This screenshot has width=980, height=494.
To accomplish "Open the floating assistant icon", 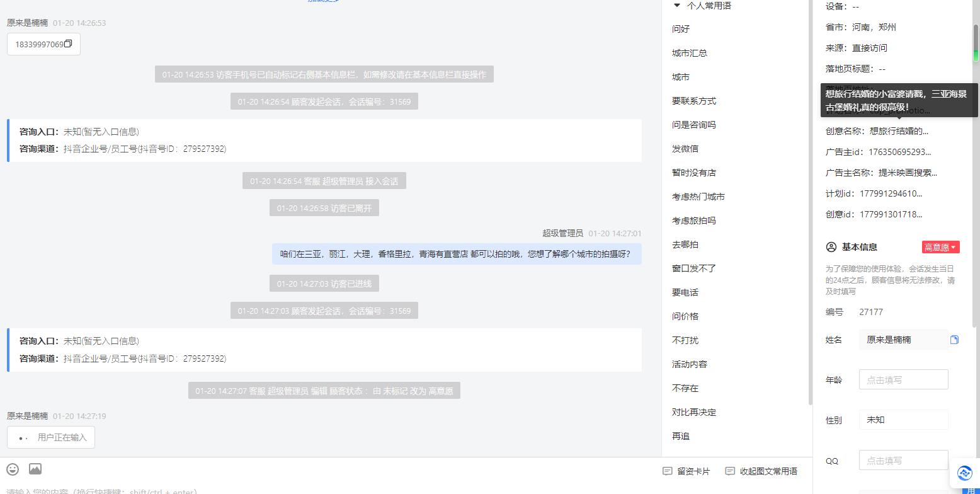I will 964,473.
